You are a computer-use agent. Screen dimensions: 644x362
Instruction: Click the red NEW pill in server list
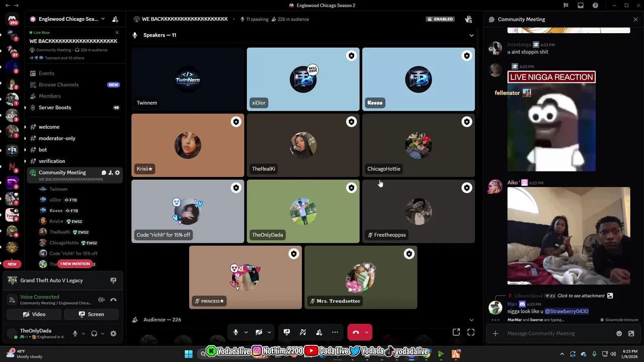12,264
